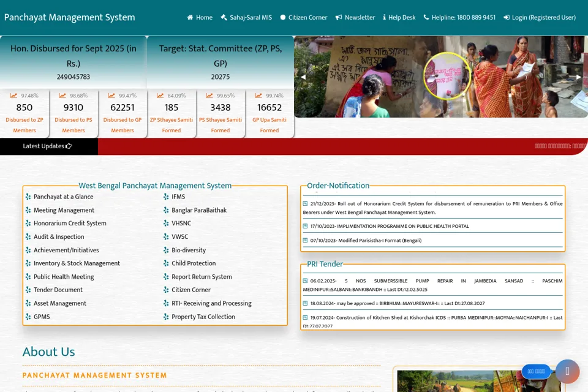Open Tender Document link
This screenshot has height=392, width=588.
[x=58, y=290]
